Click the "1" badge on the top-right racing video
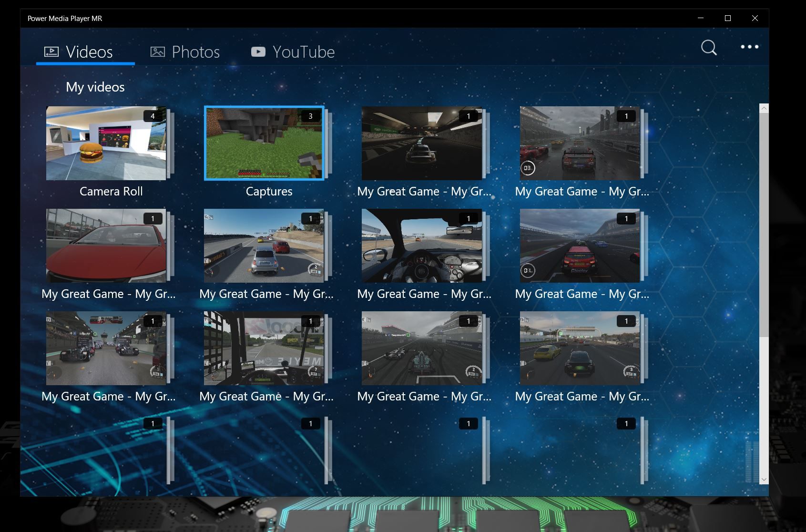The image size is (806, 532). (626, 116)
